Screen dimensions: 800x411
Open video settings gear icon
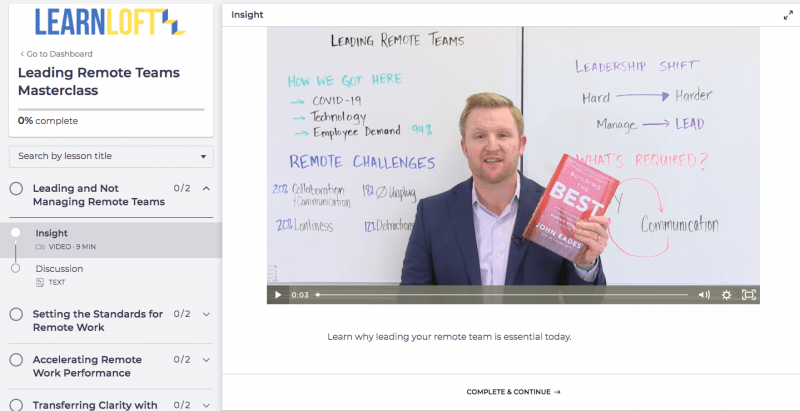(x=727, y=295)
